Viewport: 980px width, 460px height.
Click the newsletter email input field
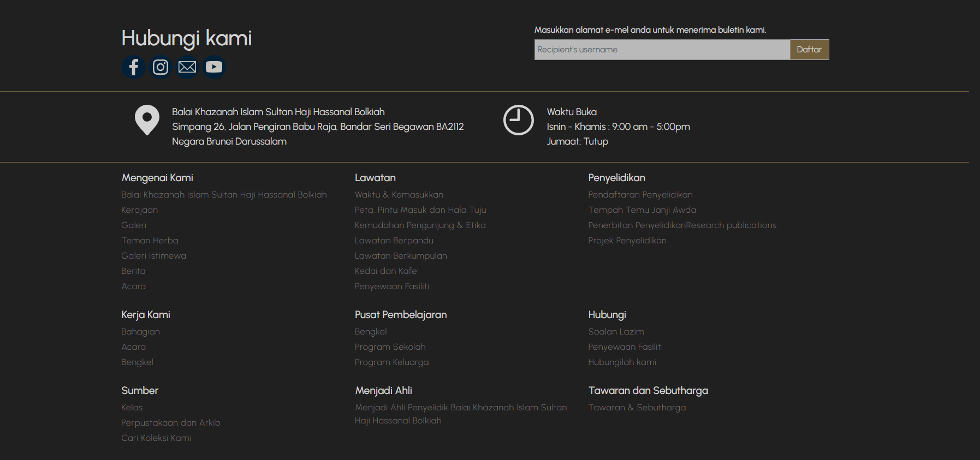(x=662, y=50)
